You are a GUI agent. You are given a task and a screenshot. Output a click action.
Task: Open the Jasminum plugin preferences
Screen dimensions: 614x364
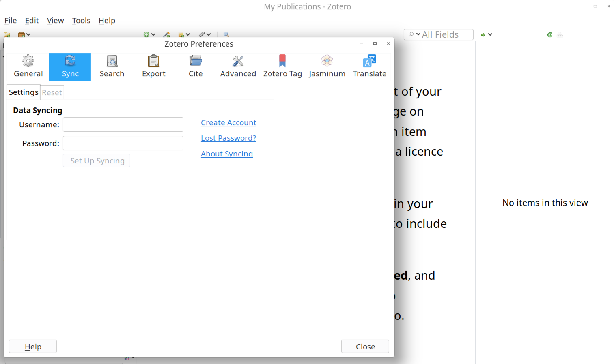(327, 67)
